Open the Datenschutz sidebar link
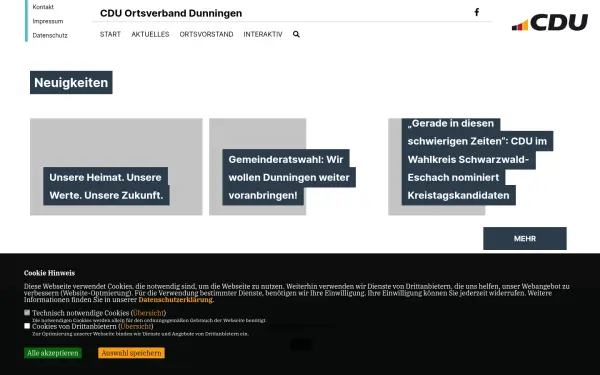This screenshot has width=600, height=375. (50, 35)
